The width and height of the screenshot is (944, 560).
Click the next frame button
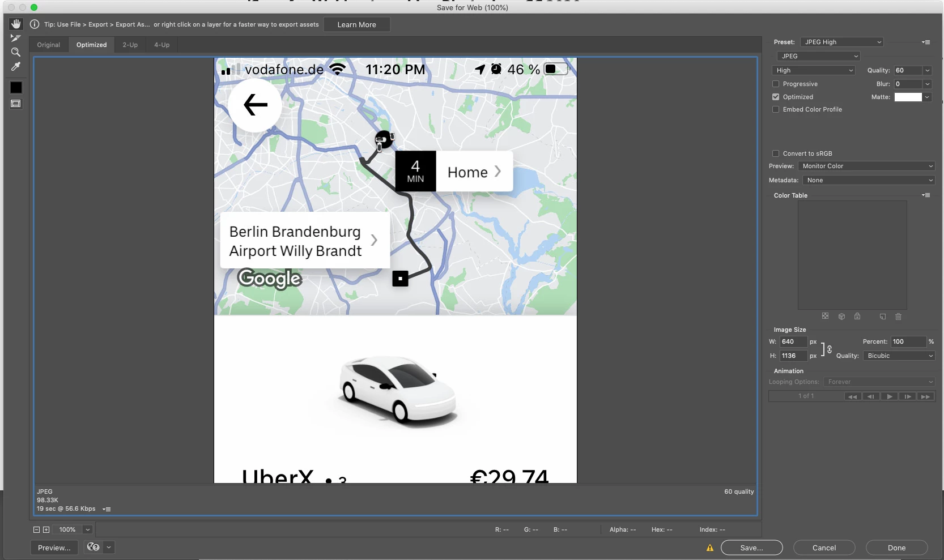click(908, 396)
